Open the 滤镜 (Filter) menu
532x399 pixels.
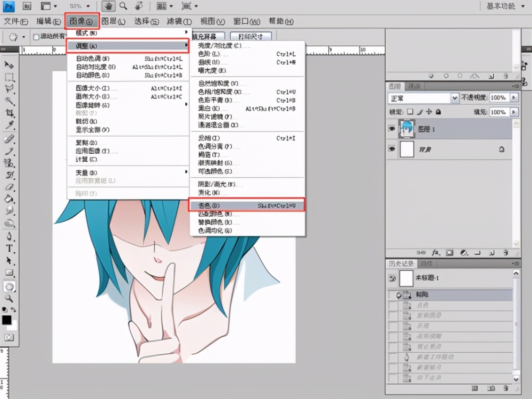178,21
